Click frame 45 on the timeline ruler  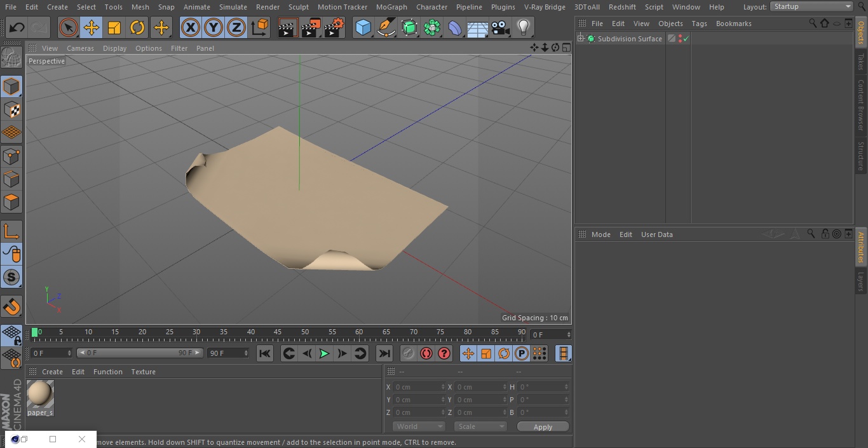pos(278,332)
